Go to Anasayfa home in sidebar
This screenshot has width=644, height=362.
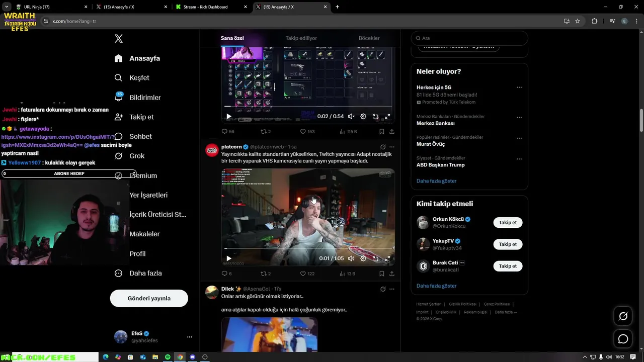pyautogui.click(x=137, y=58)
